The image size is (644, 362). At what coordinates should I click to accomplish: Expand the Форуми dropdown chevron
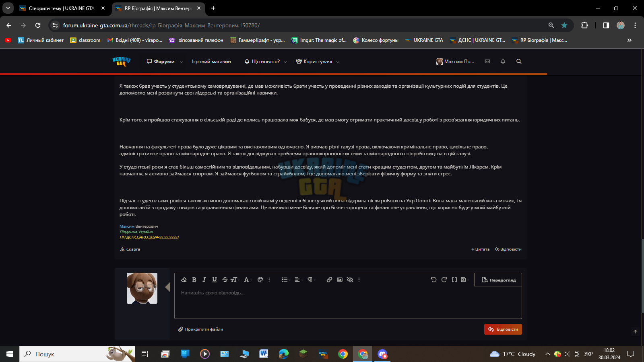pos(182,62)
